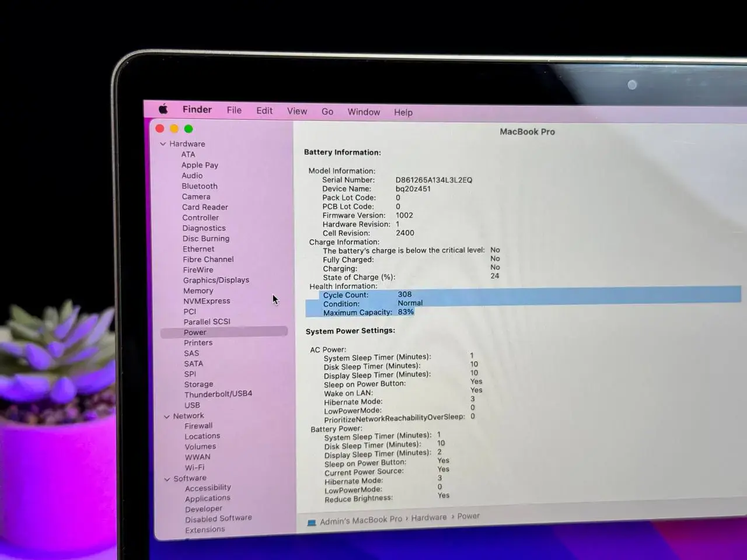Select FireWire in the sidebar
Screen dimensions: 747x560
(198, 270)
